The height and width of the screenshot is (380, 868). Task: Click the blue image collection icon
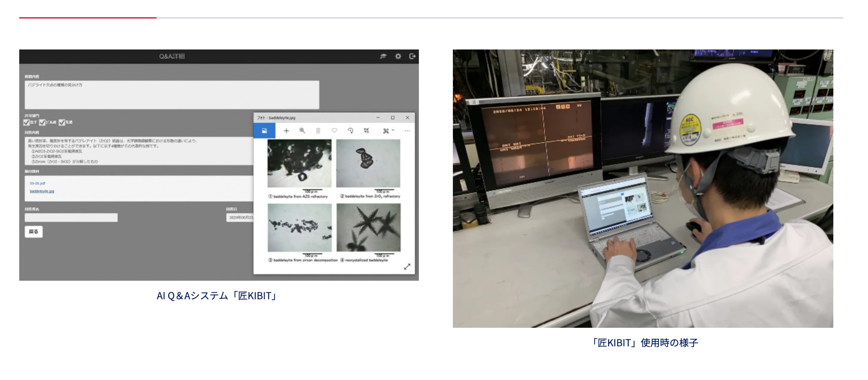point(264,131)
